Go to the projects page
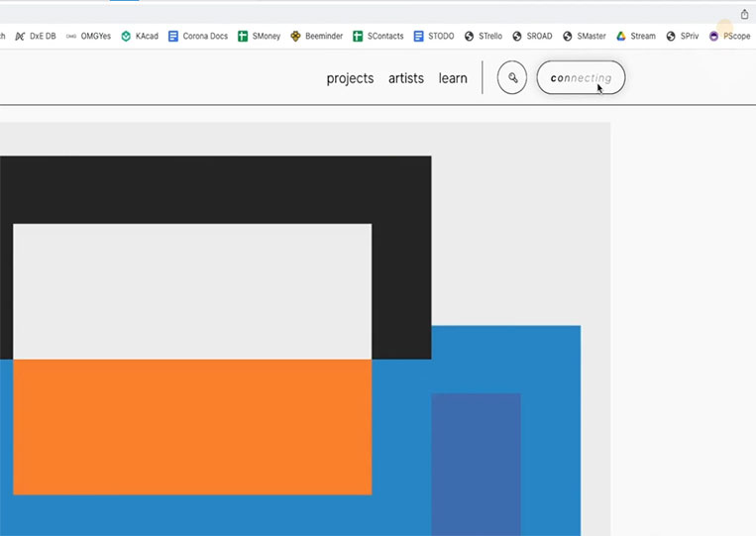The width and height of the screenshot is (756, 536). [350, 78]
